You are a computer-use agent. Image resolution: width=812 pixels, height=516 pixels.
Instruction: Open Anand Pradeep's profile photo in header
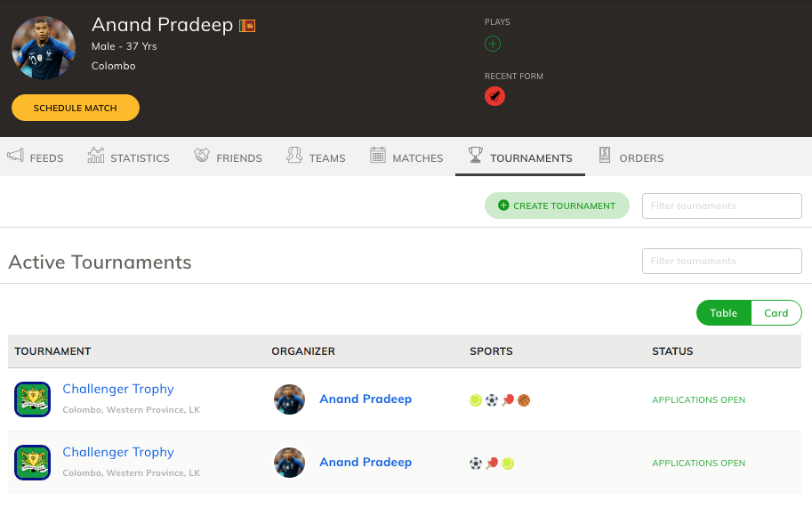[x=44, y=48]
